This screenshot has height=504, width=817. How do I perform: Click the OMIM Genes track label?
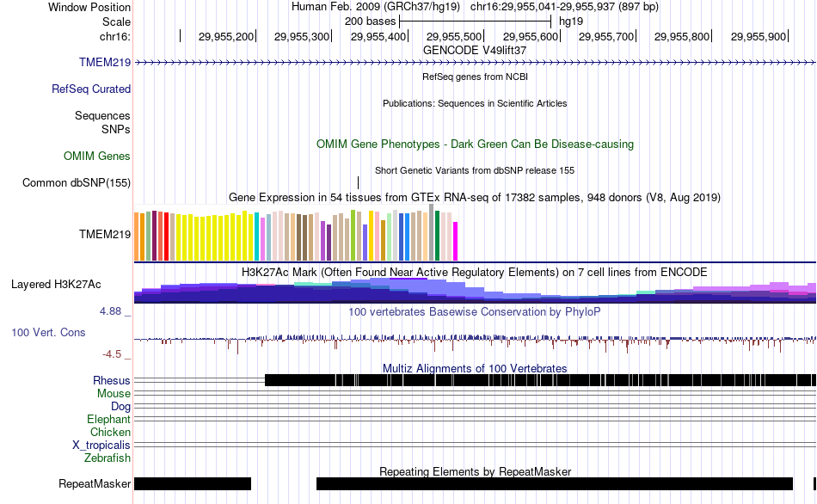[97, 156]
